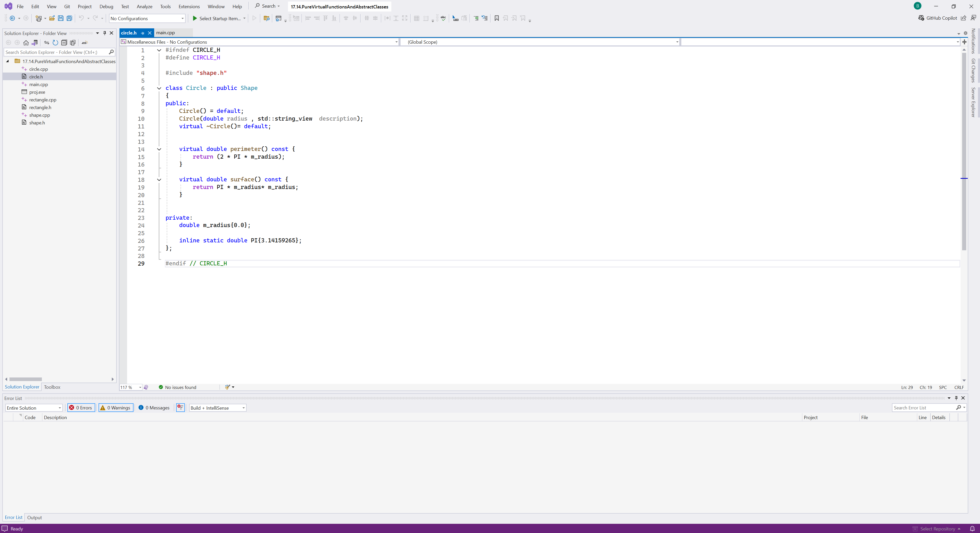Image resolution: width=980 pixels, height=533 pixels.
Task: Close the circle.h tab
Action: pyautogui.click(x=150, y=33)
